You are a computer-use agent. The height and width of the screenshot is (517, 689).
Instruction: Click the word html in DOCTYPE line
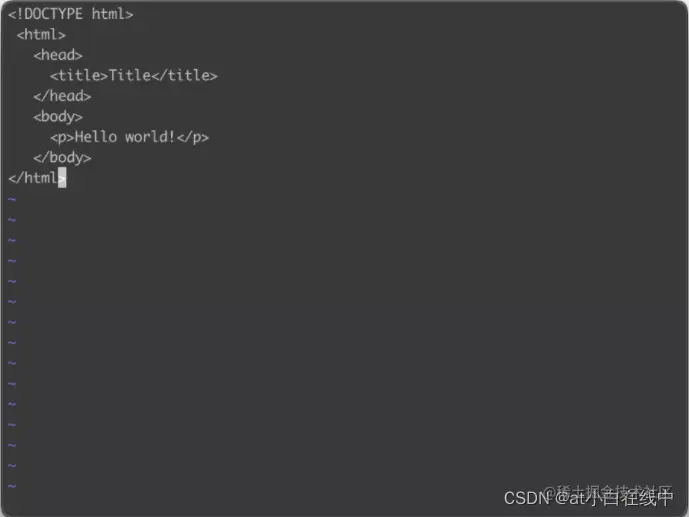(x=112, y=14)
